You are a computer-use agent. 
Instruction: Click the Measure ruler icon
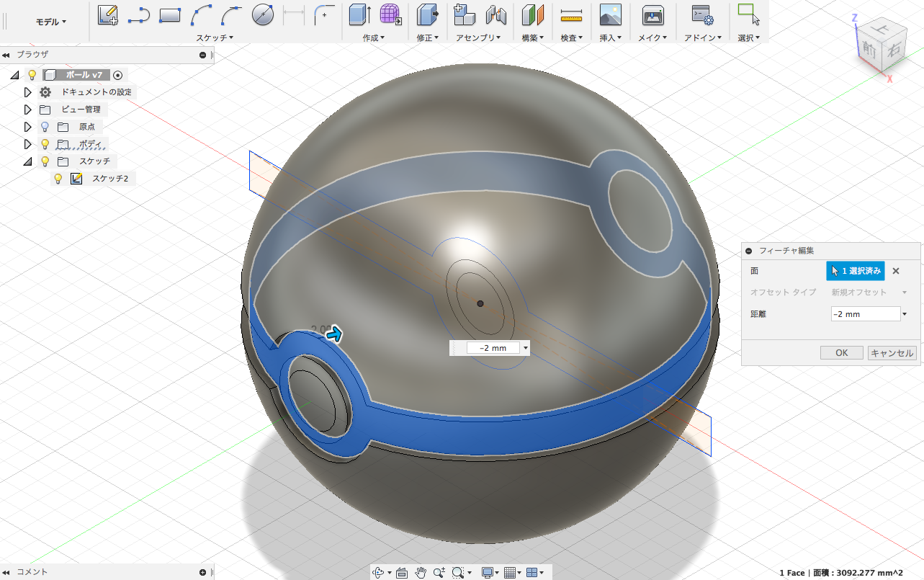pyautogui.click(x=571, y=14)
